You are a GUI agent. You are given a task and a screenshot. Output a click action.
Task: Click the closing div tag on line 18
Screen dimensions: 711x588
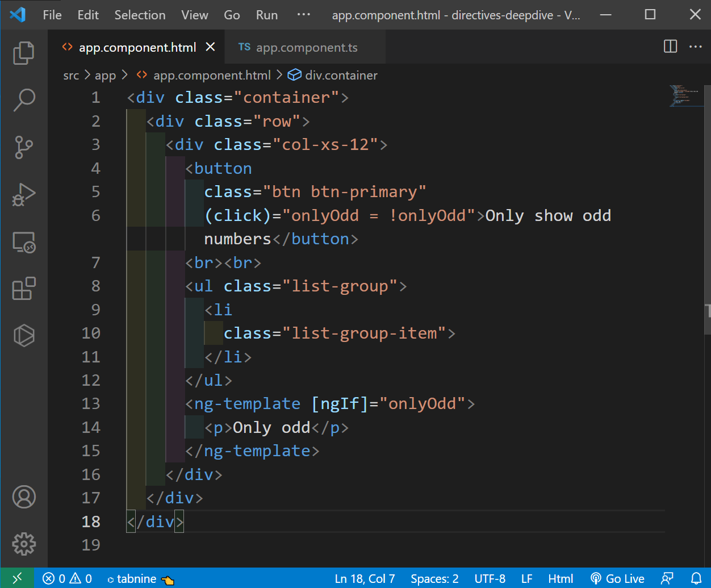155,522
